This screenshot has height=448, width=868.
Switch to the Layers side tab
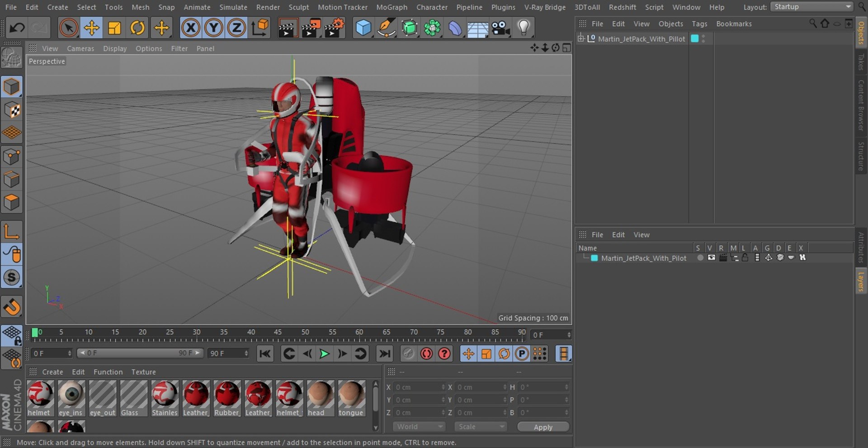(861, 281)
